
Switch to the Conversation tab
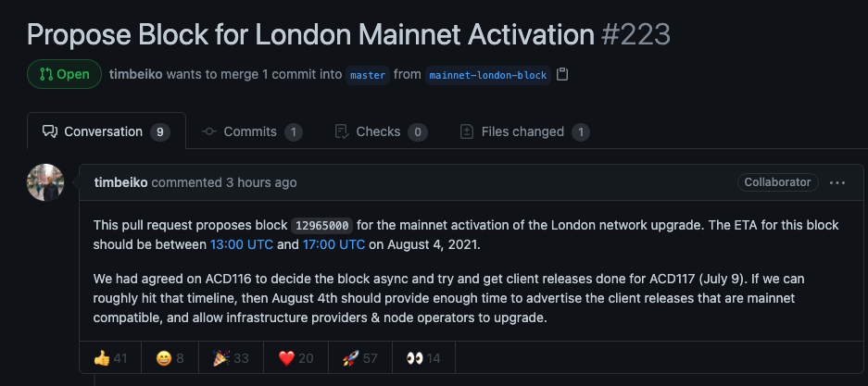tap(106, 131)
